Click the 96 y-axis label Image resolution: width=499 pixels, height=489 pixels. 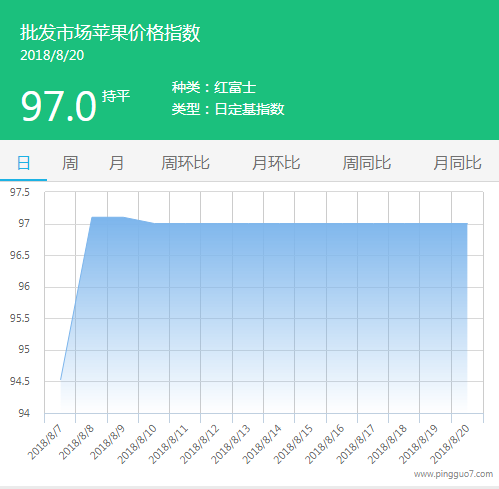tap(24, 286)
